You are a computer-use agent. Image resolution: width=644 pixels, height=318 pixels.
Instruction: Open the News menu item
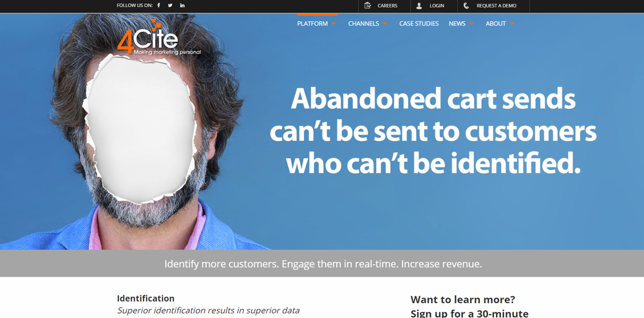point(457,24)
